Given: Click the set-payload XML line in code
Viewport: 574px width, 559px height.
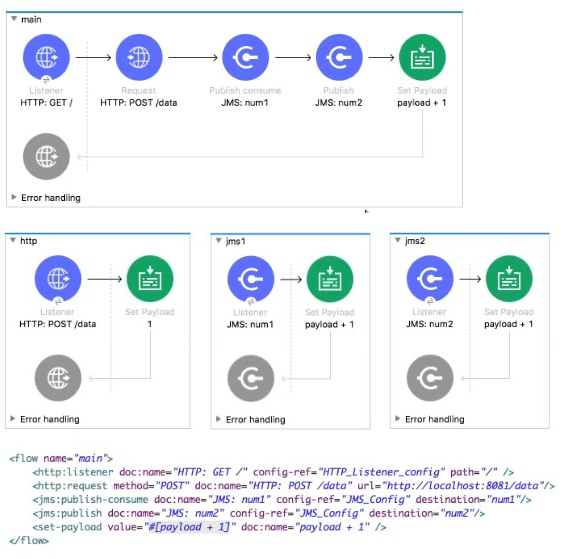Looking at the screenshot, I should [209, 527].
